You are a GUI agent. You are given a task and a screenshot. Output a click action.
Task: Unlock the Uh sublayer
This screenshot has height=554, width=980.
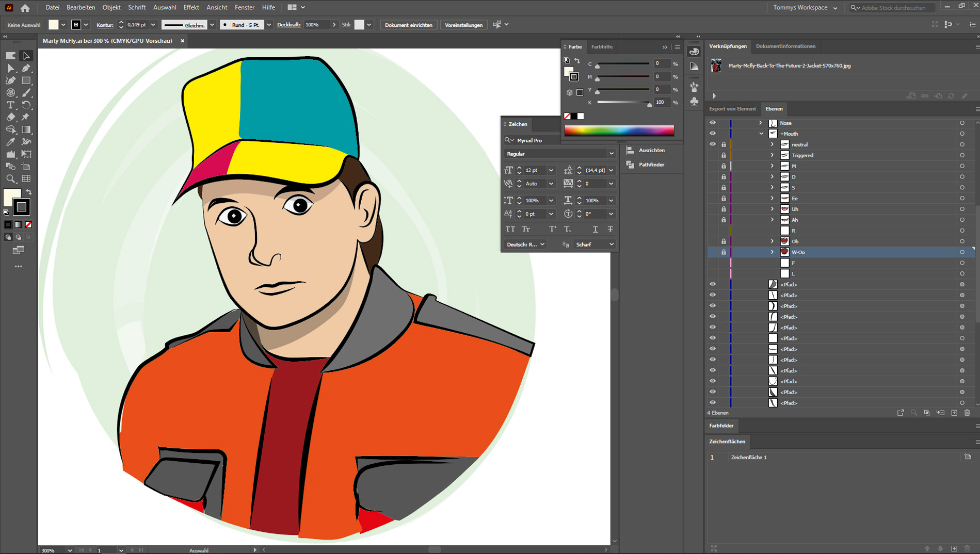(724, 209)
